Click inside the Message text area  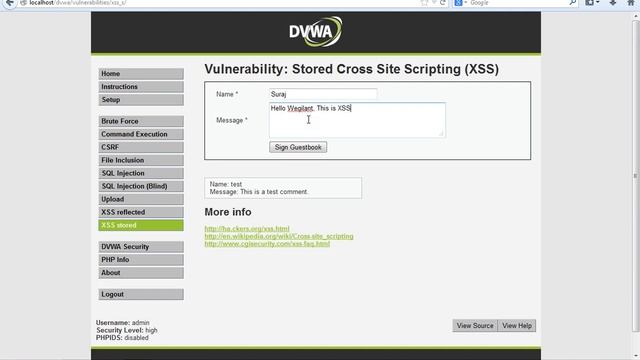pos(357,120)
